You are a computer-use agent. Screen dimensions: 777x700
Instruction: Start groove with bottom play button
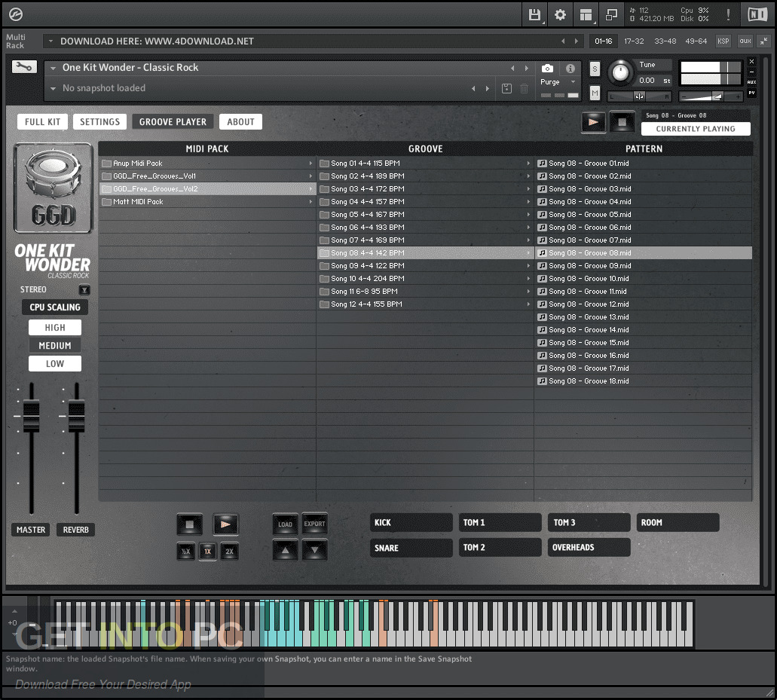click(225, 524)
